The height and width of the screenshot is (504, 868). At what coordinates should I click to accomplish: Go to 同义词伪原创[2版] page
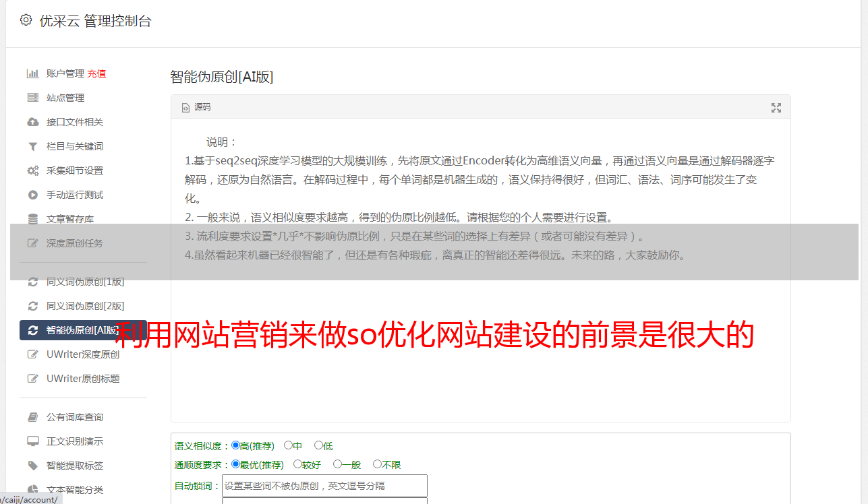(86, 306)
